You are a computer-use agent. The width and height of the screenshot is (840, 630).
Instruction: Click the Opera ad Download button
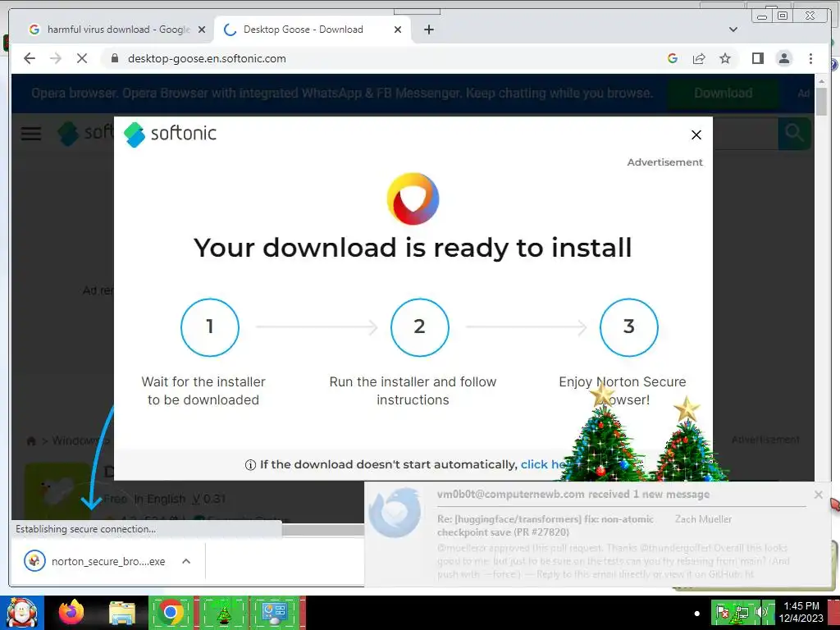tap(724, 94)
